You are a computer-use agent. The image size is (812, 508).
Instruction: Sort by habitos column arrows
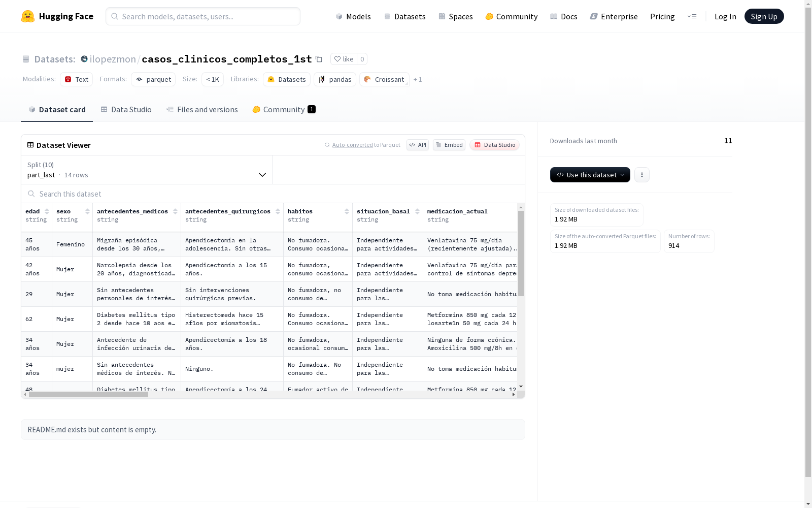[347, 211]
